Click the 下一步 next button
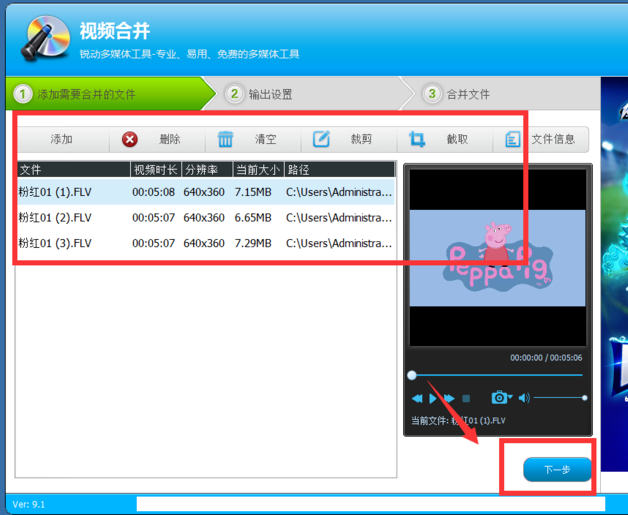The width and height of the screenshot is (628, 515). (x=557, y=469)
